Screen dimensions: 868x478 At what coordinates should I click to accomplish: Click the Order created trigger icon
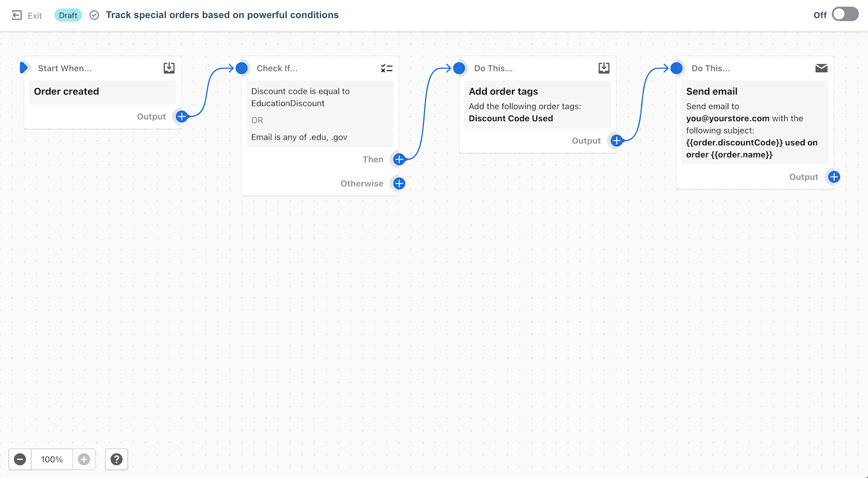169,68
